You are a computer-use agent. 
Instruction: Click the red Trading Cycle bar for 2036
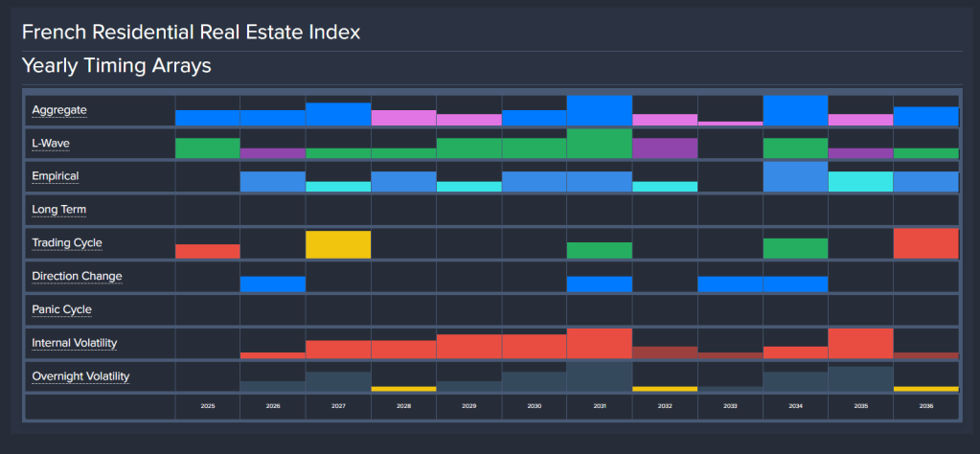(926, 243)
